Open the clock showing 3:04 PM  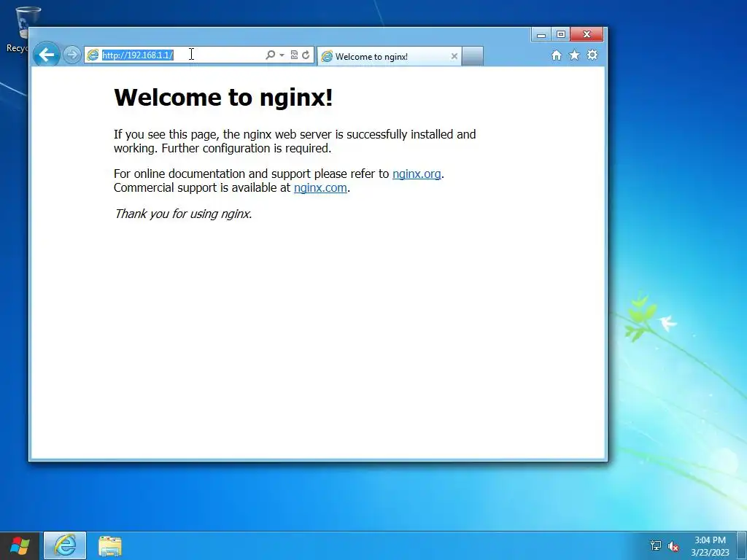(710, 546)
